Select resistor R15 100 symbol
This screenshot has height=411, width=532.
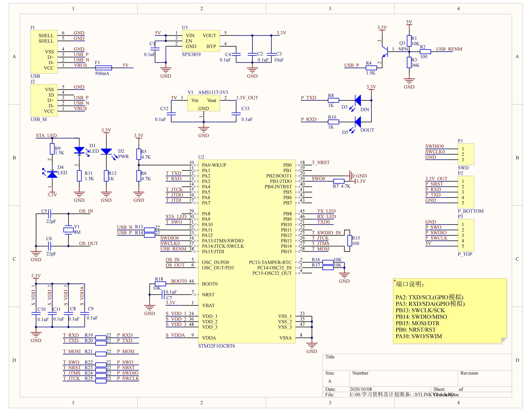pyautogui.click(x=350, y=241)
